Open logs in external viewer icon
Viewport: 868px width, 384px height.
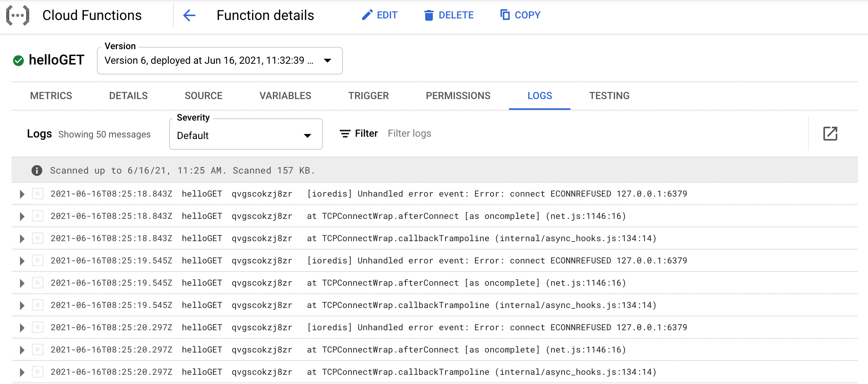[830, 134]
